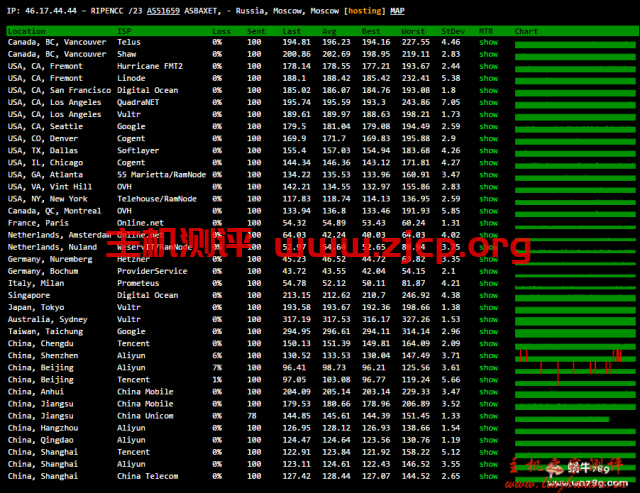
Task: Show MTR for Los Angeles Vultr row
Action: [489, 114]
